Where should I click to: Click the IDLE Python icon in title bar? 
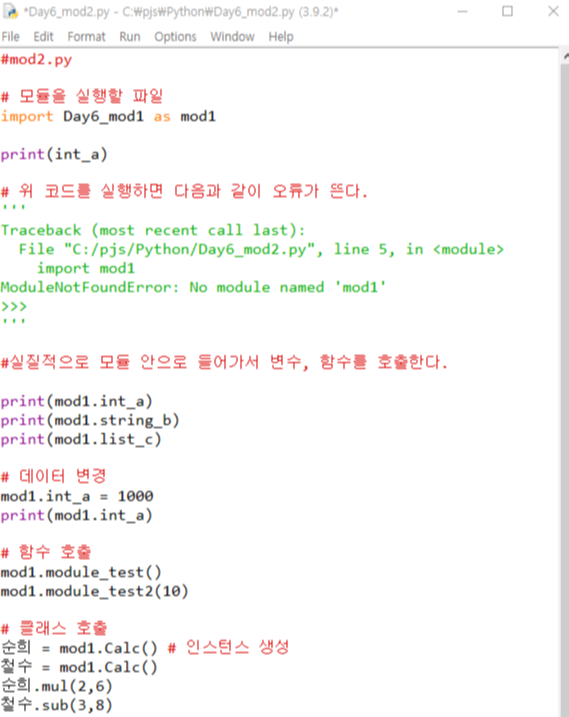click(10, 11)
